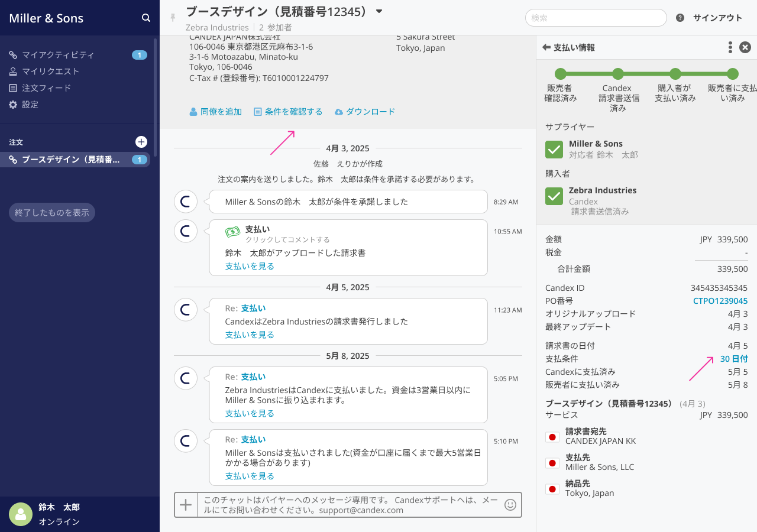Image resolution: width=757 pixels, height=532 pixels.
Task: Click the 検索 search input field
Action: (x=596, y=18)
